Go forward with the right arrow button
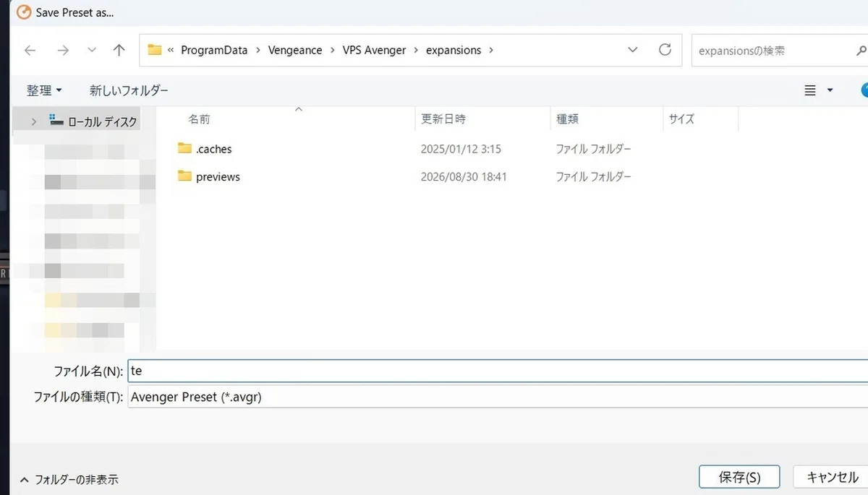Viewport: 868px width, 495px height. [x=63, y=50]
